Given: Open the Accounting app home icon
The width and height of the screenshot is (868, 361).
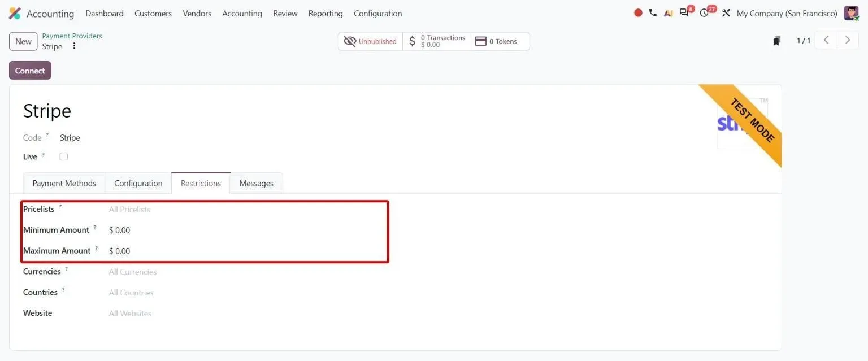Looking at the screenshot, I should [15, 14].
